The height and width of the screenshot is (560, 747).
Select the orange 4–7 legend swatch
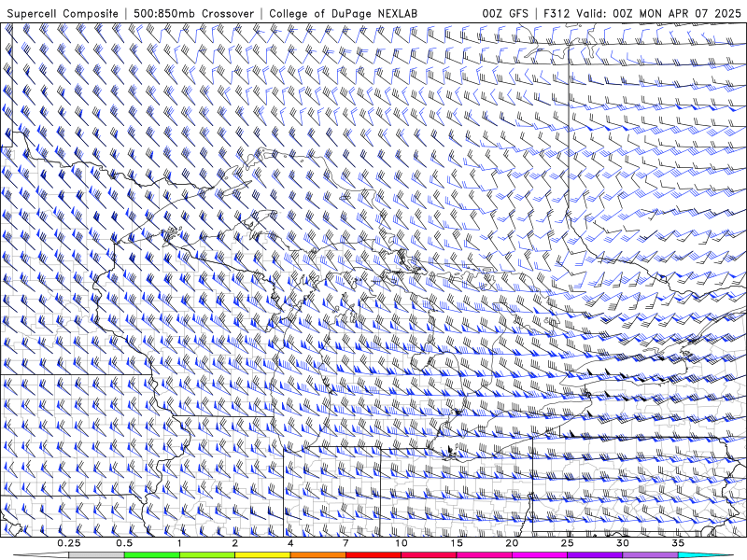[317, 555]
